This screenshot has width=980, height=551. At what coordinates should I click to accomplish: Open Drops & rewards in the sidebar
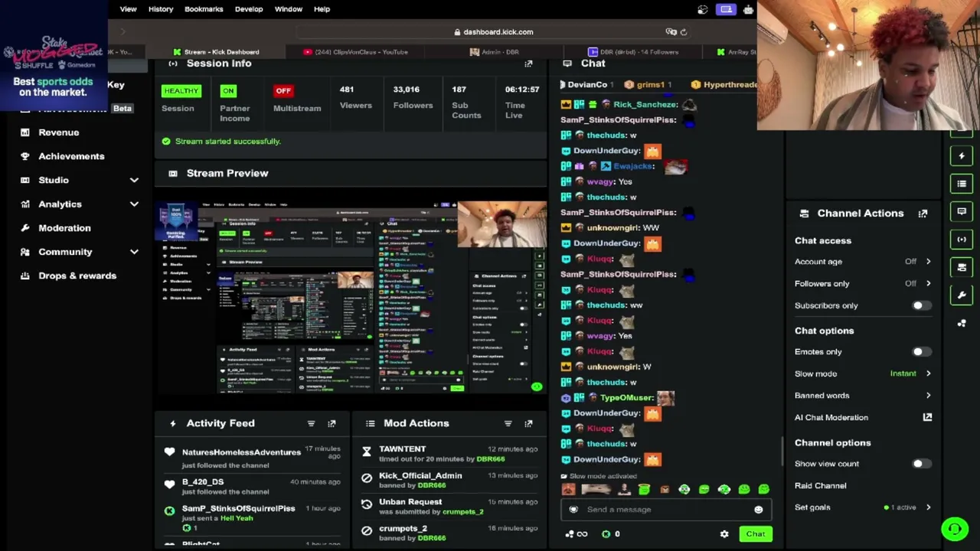click(77, 275)
